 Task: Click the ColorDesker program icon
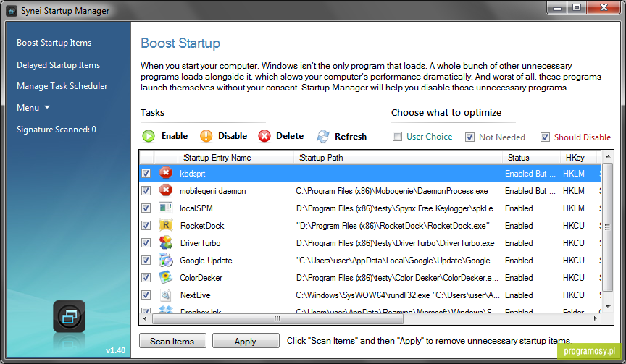click(166, 277)
